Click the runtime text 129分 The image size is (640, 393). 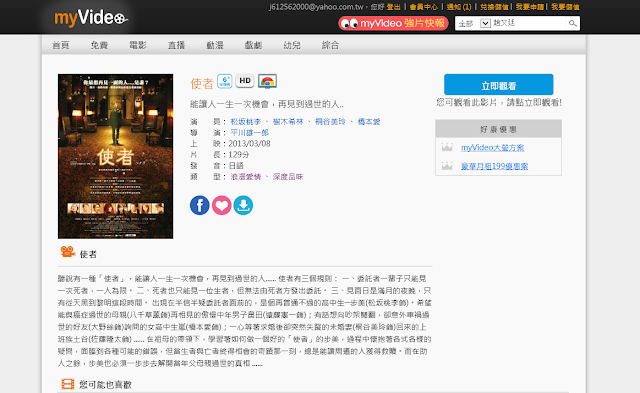tap(238, 155)
